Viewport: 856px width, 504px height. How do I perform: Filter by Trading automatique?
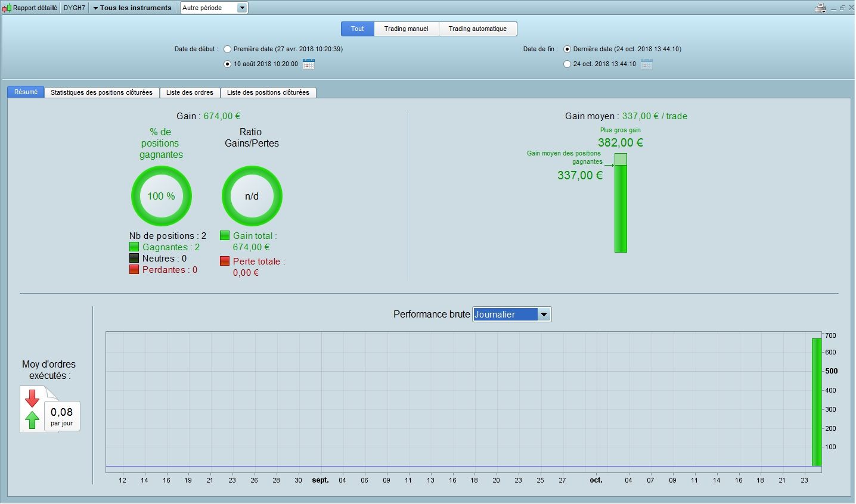pos(477,29)
